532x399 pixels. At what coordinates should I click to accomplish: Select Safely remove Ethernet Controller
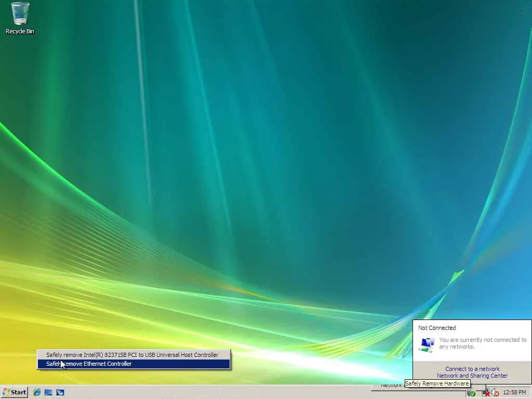pyautogui.click(x=134, y=364)
